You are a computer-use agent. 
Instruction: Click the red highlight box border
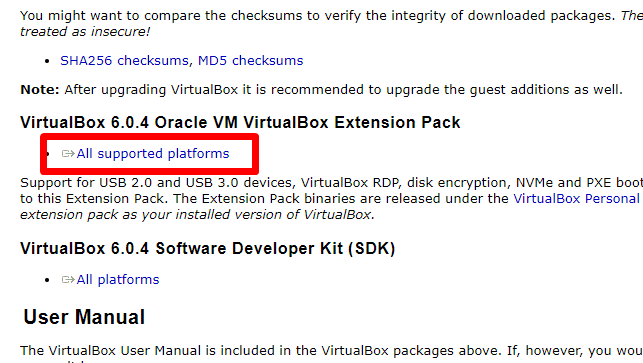coord(150,137)
